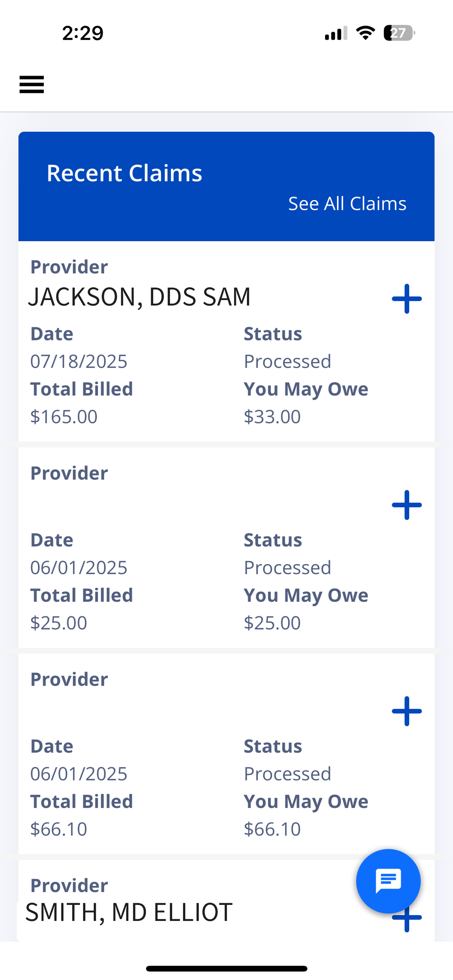
Task: Tap the $165.00 Total Billed amount
Action: [x=64, y=417]
